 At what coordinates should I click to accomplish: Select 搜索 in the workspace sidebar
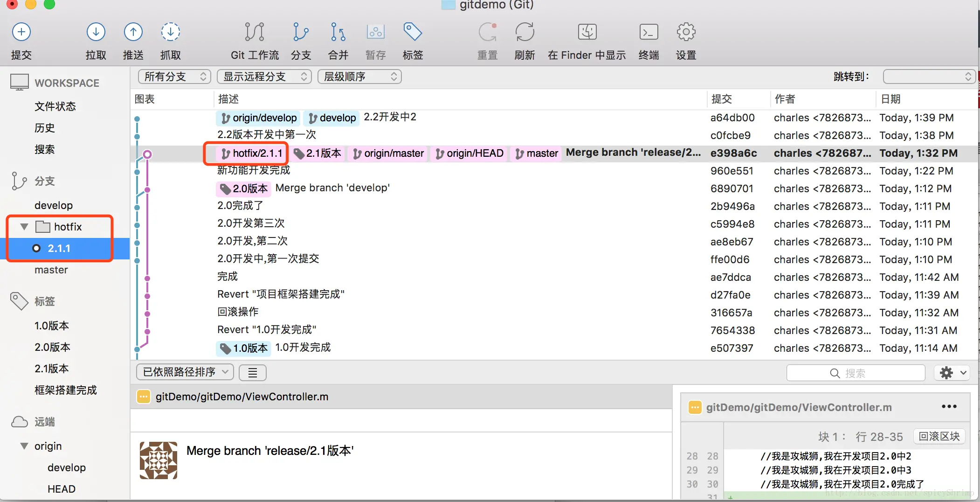[x=45, y=149]
